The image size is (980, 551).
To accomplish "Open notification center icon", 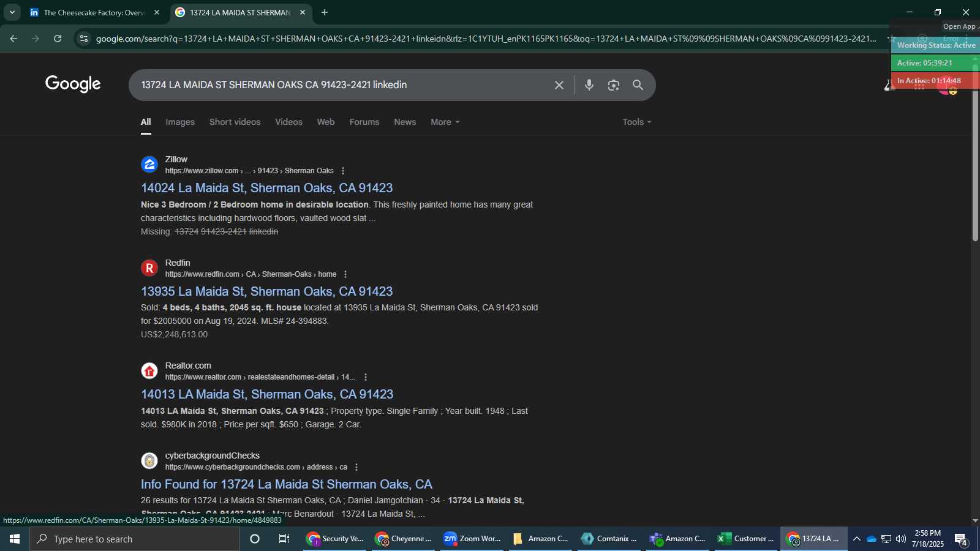I will (961, 539).
